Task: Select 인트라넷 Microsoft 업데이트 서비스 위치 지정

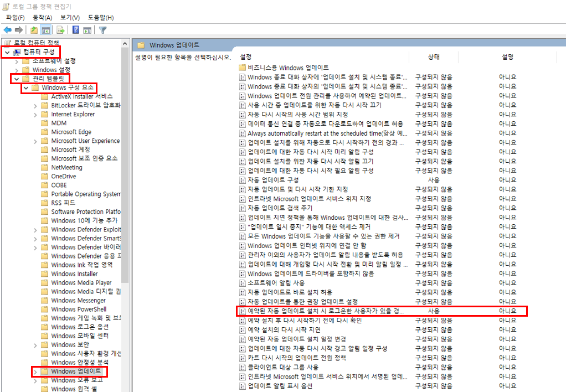Action: (x=310, y=199)
